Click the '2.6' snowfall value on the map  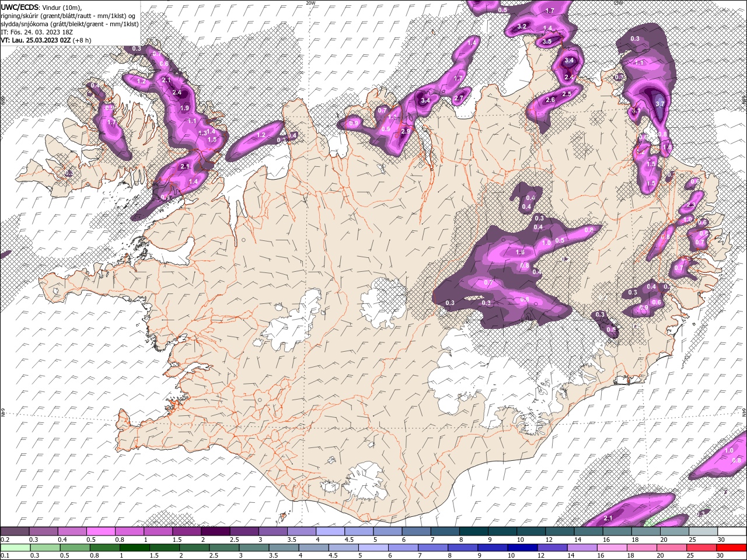click(550, 100)
